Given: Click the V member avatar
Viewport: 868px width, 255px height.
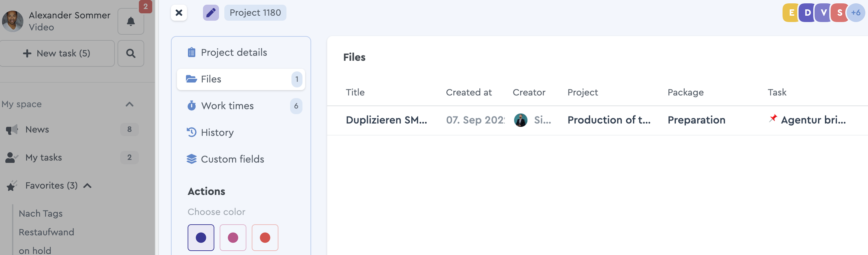Looking at the screenshot, I should click(x=823, y=13).
